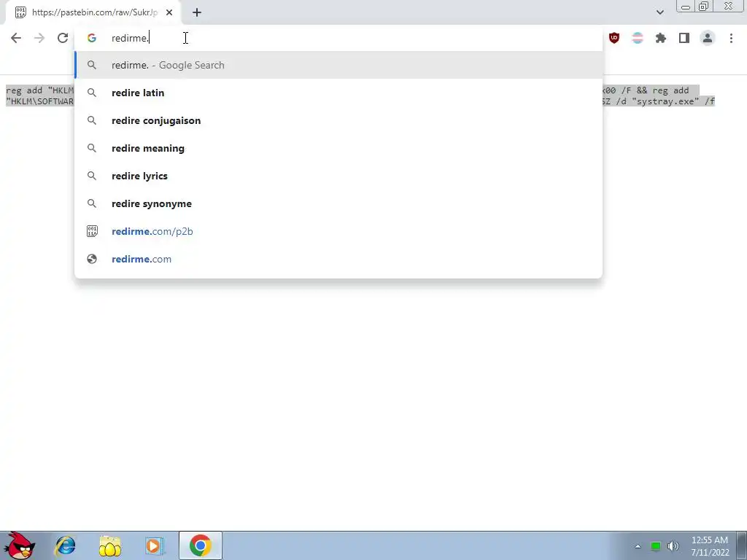
Task: Click the Chrome taskbar button
Action: (200, 545)
